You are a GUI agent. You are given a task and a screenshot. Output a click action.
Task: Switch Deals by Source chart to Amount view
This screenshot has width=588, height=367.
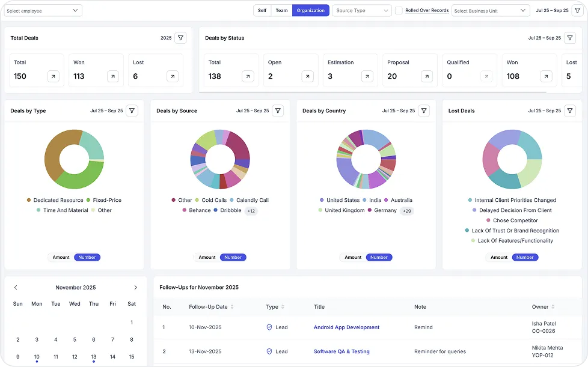206,257
